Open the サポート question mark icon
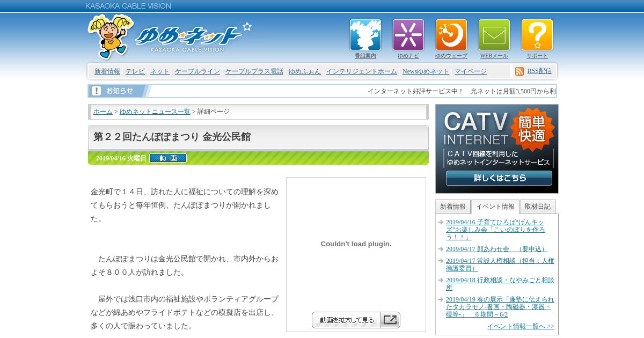 pyautogui.click(x=537, y=35)
